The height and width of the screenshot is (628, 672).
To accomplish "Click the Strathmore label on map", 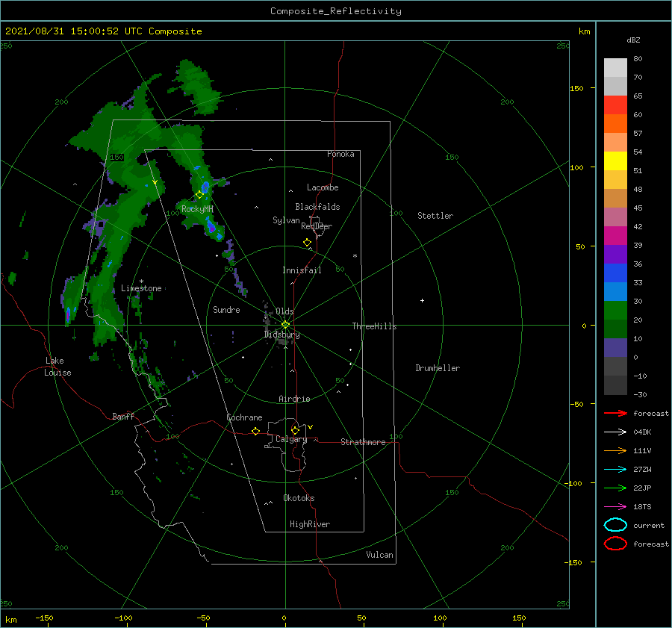I will coord(363,442).
